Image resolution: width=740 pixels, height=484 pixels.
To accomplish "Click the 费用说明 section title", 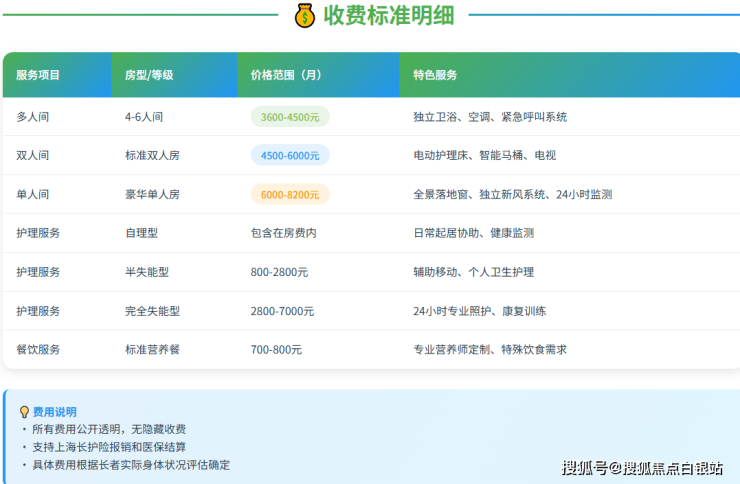I will (54, 412).
